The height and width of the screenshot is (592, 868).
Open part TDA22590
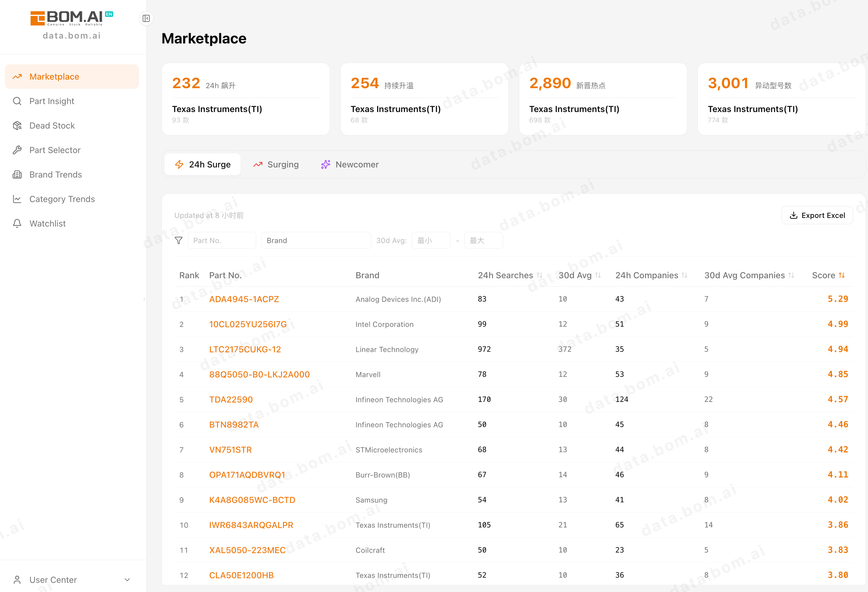(x=231, y=399)
